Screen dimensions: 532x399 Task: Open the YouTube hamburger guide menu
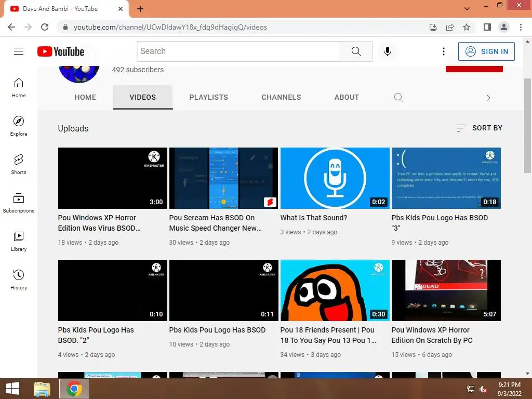coord(19,51)
